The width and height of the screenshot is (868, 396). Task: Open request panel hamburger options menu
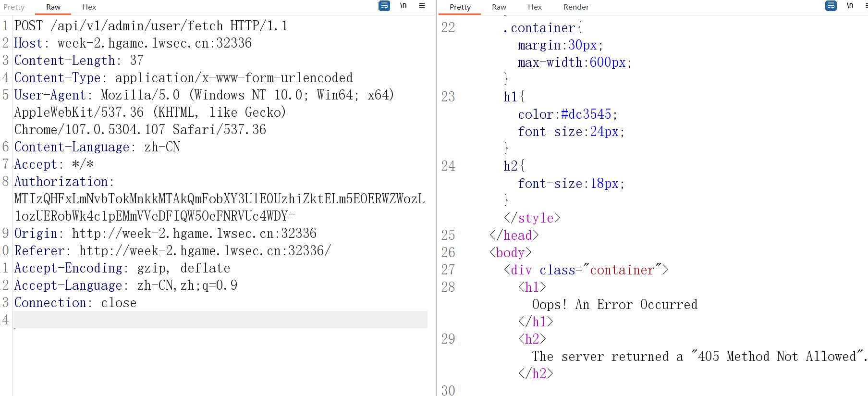point(422,6)
